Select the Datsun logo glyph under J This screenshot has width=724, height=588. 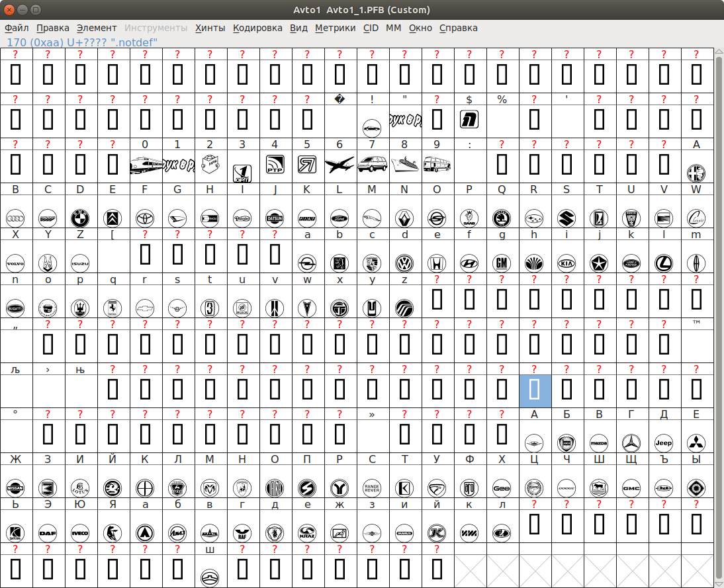(x=275, y=218)
